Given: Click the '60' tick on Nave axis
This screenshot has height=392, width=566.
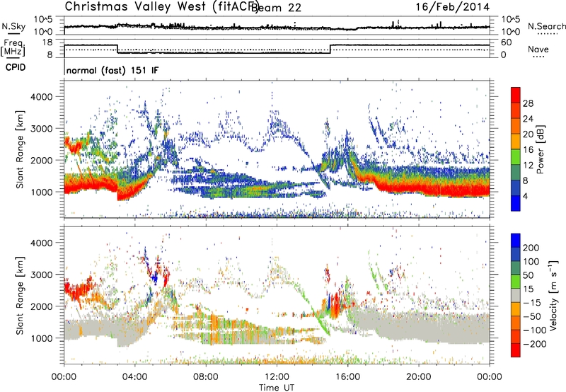Looking at the screenshot, I should click(x=507, y=42).
